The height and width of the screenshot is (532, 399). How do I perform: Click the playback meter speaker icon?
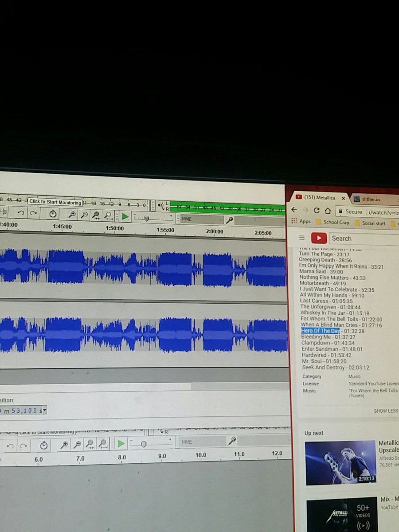pos(160,205)
